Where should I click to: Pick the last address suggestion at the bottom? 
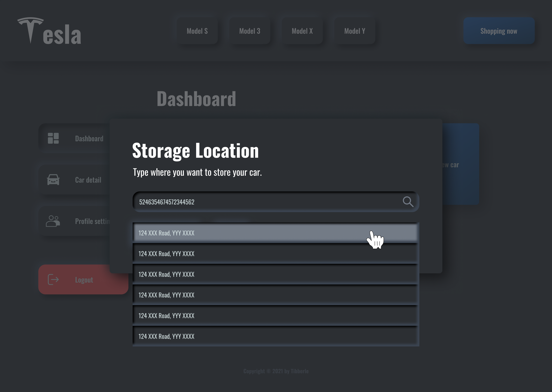tap(275, 336)
